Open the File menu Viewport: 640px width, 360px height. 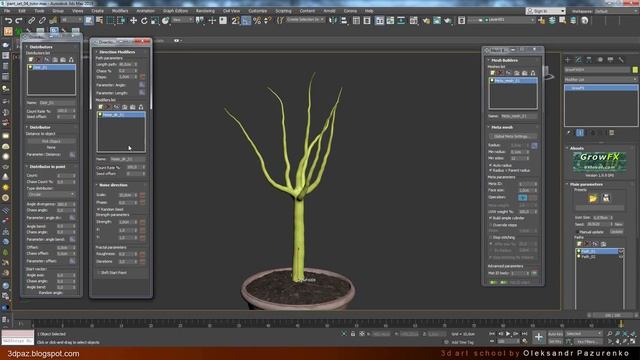point(7,11)
